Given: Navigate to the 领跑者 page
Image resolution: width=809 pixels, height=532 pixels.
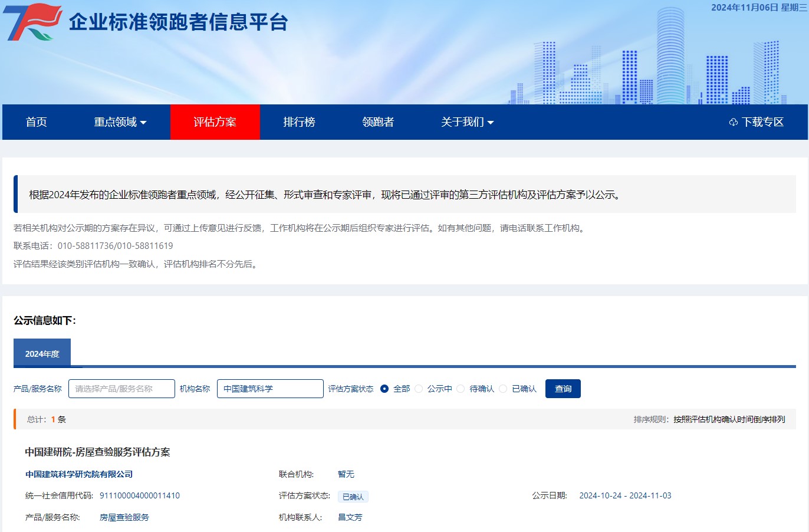Looking at the screenshot, I should click(x=378, y=122).
